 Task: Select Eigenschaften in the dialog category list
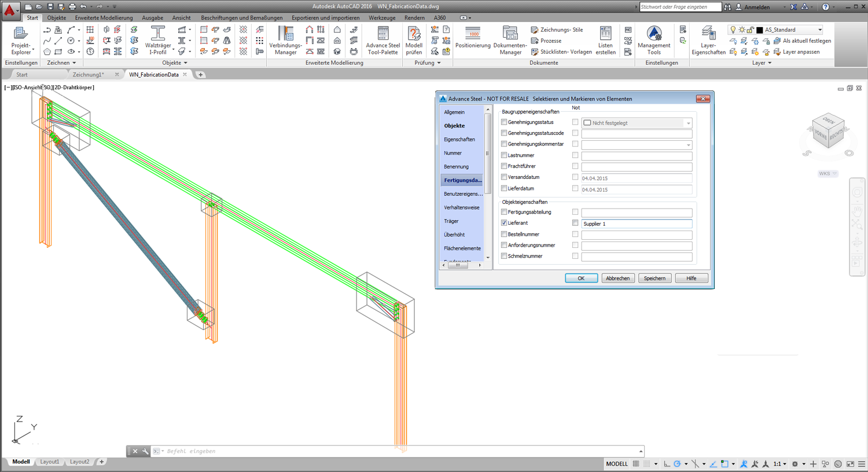click(x=459, y=140)
